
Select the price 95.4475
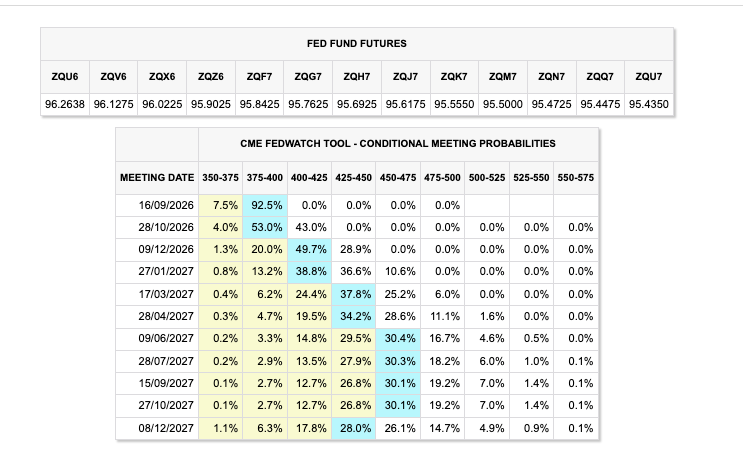pos(600,104)
